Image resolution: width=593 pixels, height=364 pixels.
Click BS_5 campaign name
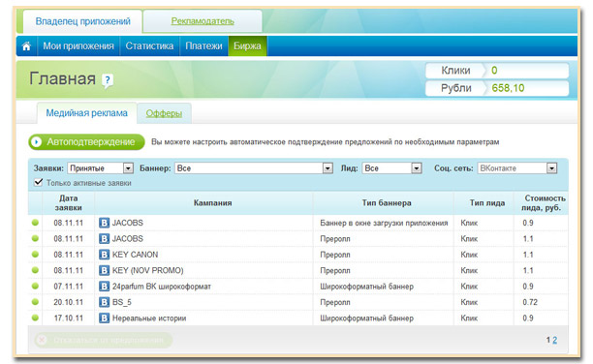click(122, 302)
